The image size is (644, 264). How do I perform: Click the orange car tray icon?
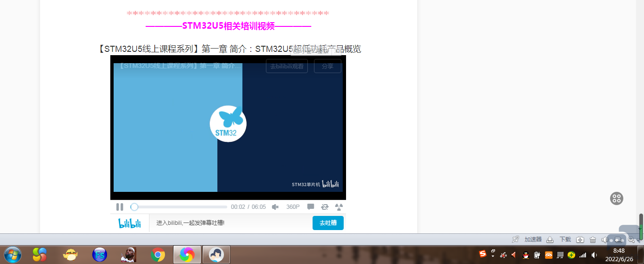pos(549,255)
